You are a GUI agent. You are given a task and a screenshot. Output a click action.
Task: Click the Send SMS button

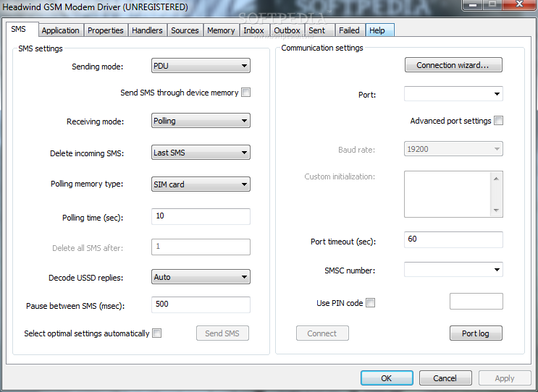222,333
